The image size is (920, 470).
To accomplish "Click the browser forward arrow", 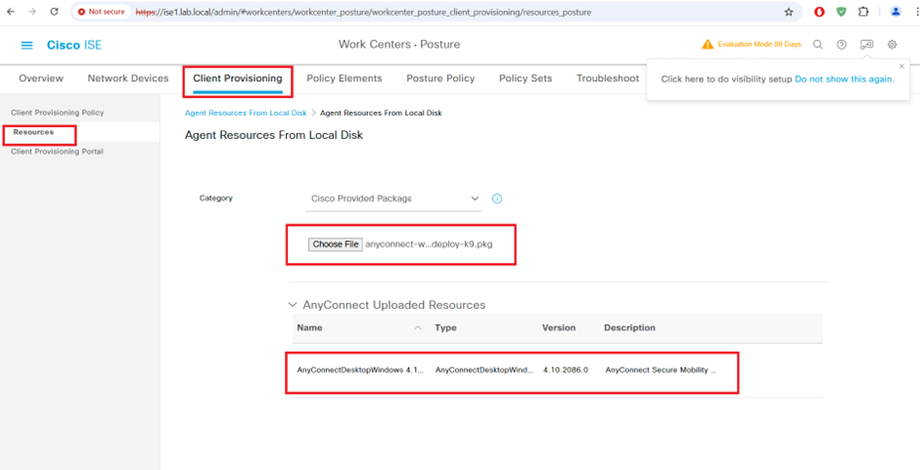I will [x=32, y=12].
